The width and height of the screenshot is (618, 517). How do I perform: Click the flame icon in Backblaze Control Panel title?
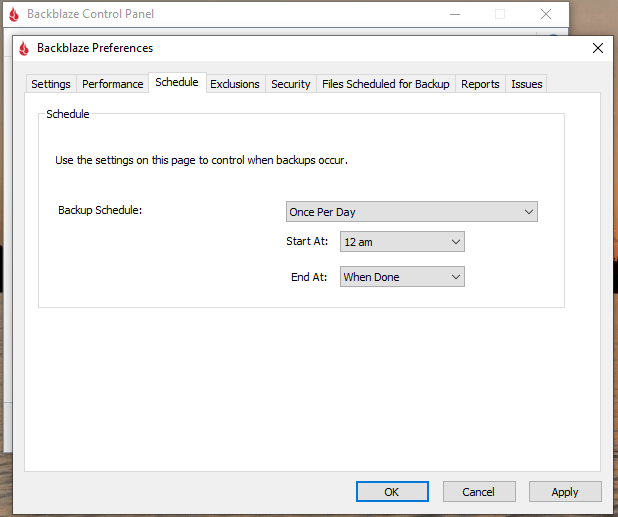click(13, 14)
